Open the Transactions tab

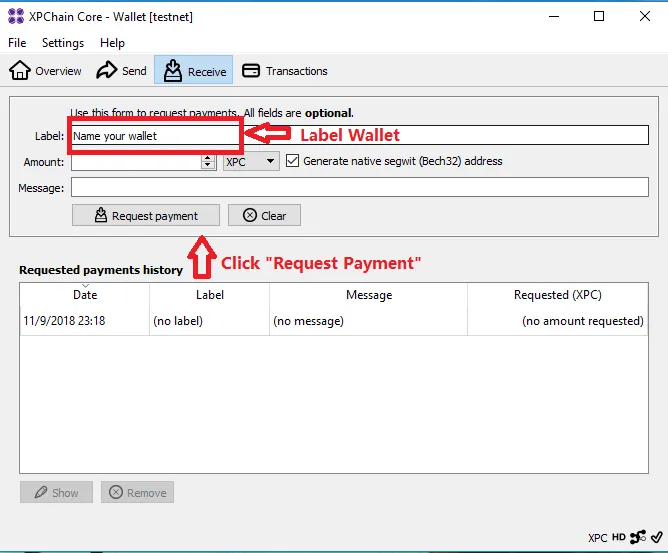point(285,70)
